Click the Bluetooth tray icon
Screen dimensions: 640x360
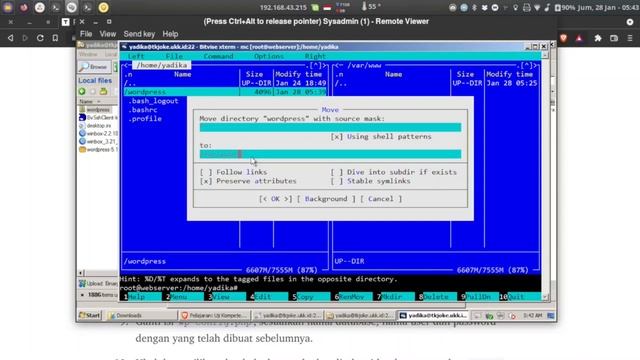point(474,7)
